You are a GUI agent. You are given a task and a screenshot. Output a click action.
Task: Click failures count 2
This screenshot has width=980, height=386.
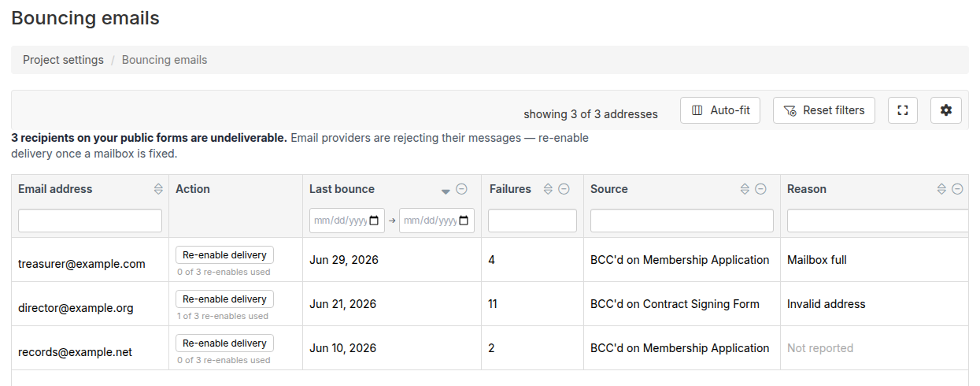pyautogui.click(x=492, y=348)
